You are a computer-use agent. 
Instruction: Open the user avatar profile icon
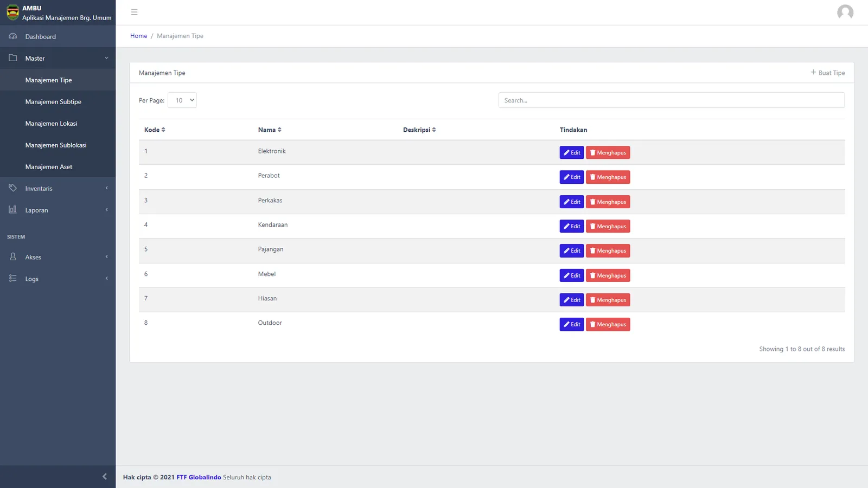[845, 12]
